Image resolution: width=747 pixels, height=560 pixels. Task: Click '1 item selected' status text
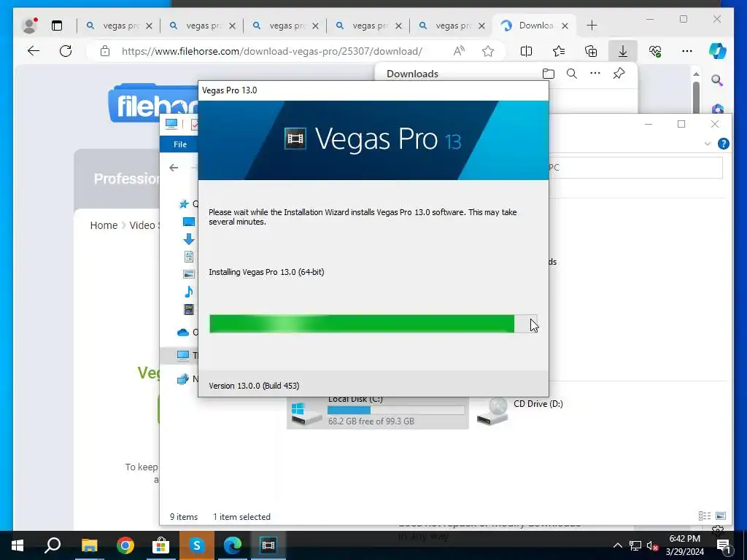click(x=241, y=517)
